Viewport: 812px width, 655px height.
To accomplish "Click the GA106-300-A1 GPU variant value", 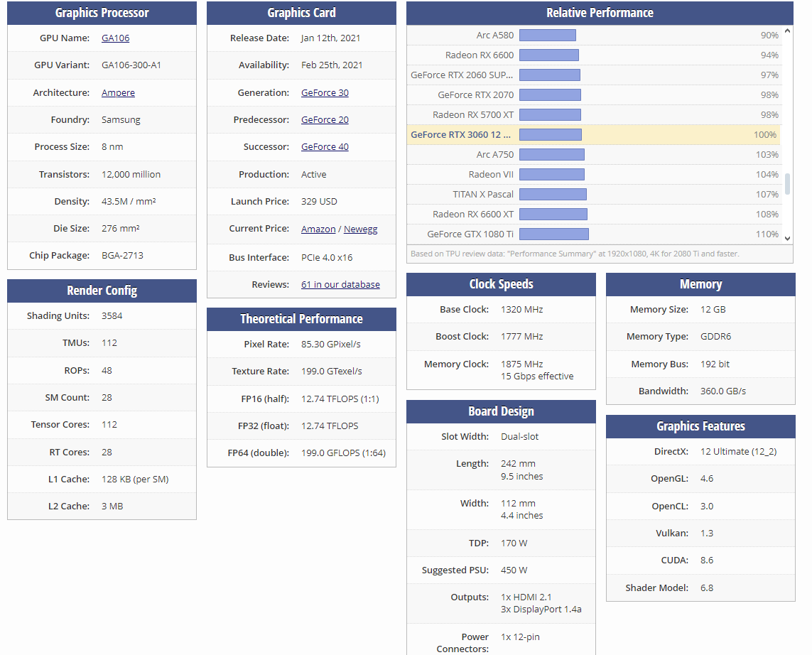I will pyautogui.click(x=131, y=65).
